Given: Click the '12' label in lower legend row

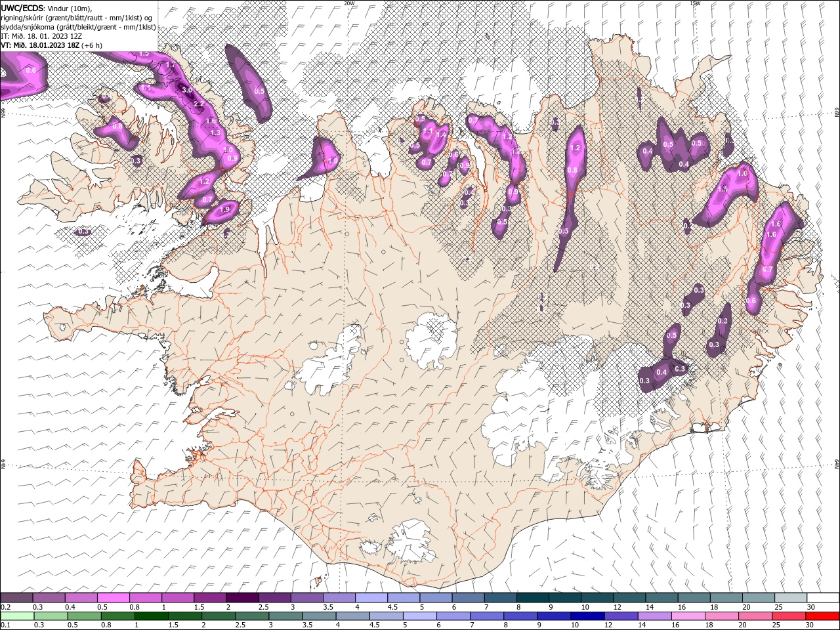Looking at the screenshot, I should tap(608, 625).
